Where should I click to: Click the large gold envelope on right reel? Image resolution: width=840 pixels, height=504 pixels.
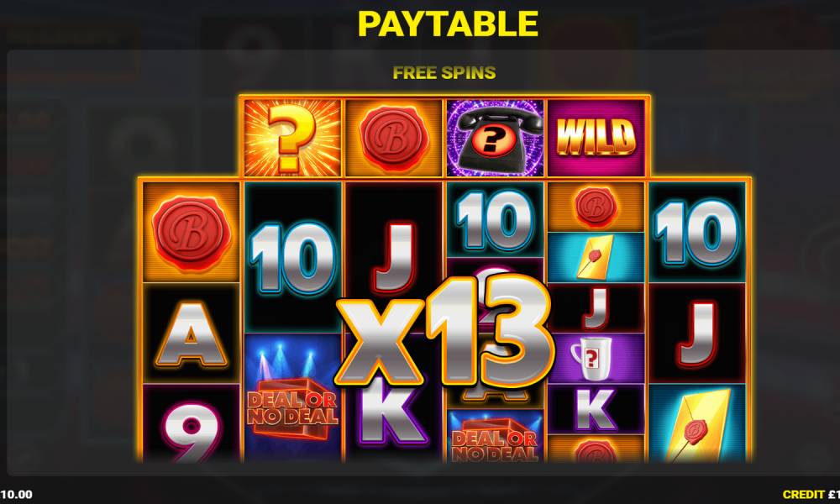coord(696,423)
